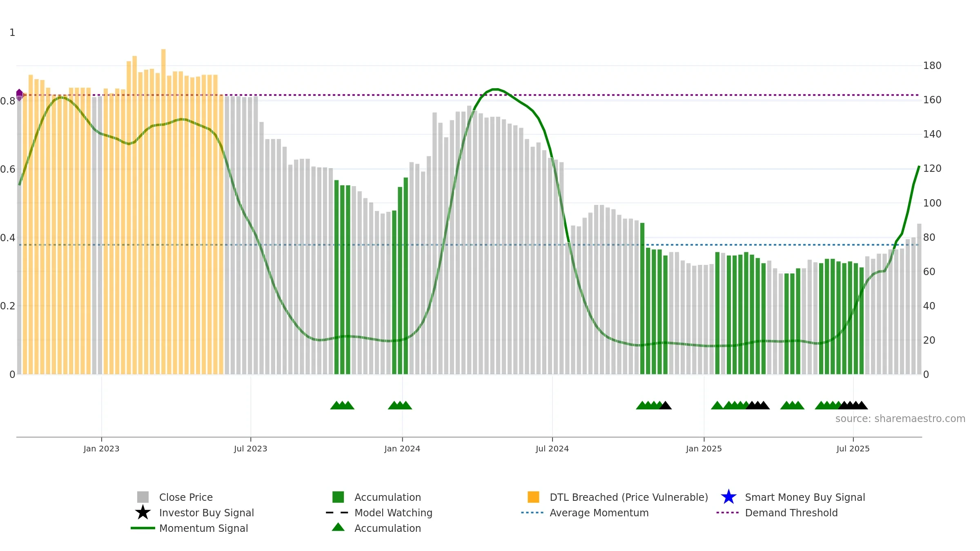This screenshot has height=551, width=980.
Task: Click the green Momentum Signal legend line
Action: pos(143,528)
